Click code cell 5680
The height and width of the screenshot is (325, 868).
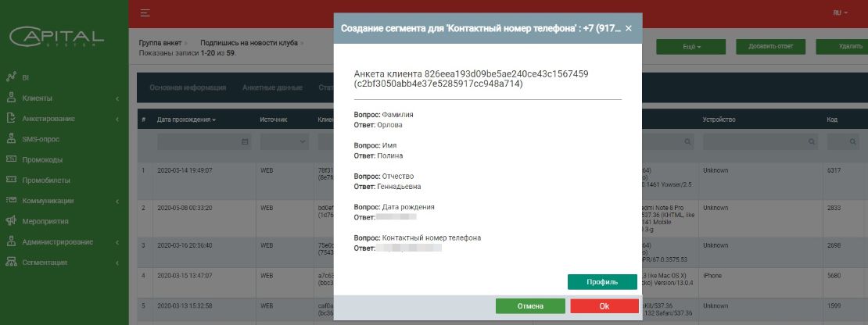coord(834,275)
